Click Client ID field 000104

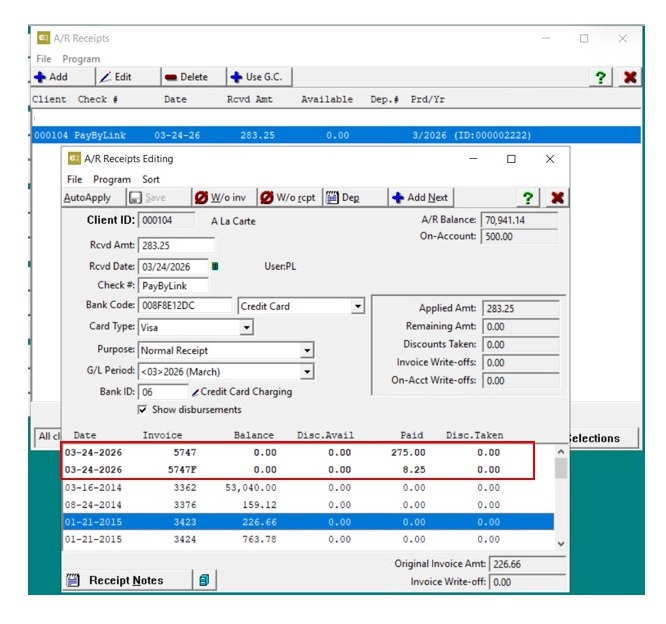point(166,220)
